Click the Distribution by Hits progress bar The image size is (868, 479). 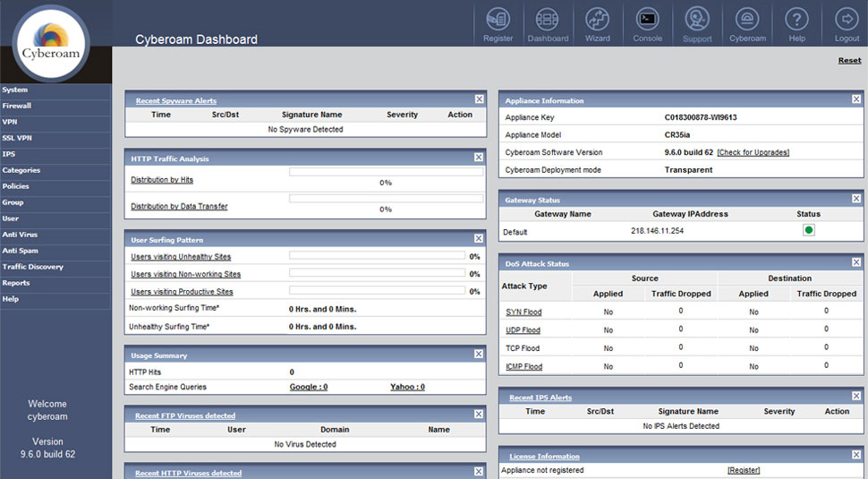[x=385, y=172]
